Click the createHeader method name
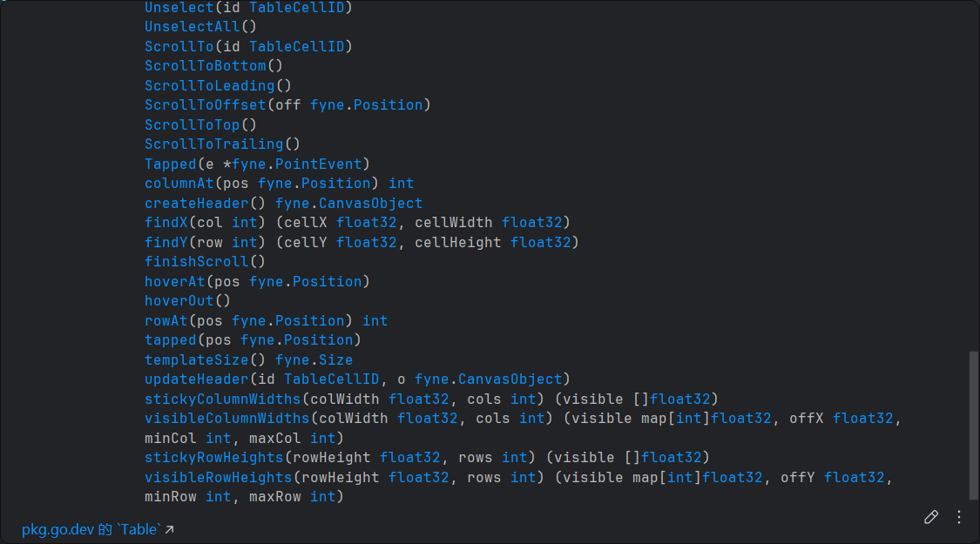This screenshot has width=980, height=544. pyautogui.click(x=197, y=203)
